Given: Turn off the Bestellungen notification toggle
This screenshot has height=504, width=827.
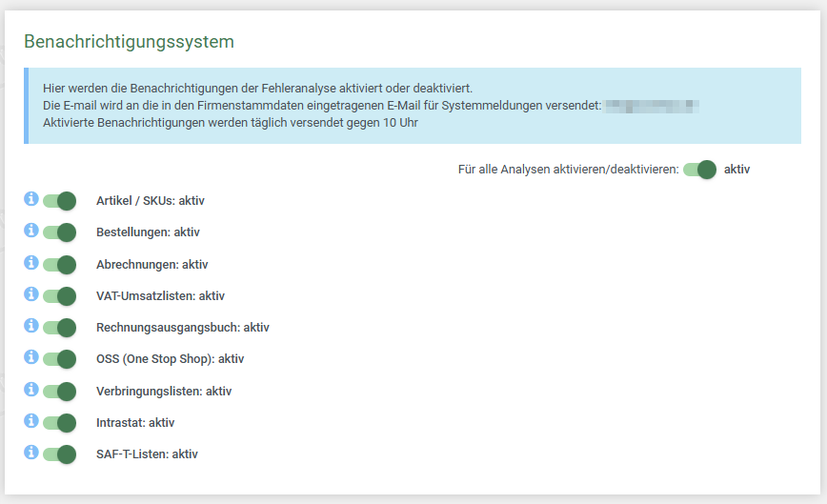Looking at the screenshot, I should (x=59, y=232).
